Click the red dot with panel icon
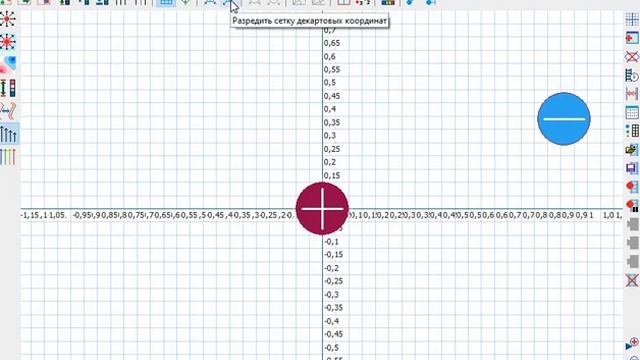This screenshot has width=640, height=360. pyautogui.click(x=632, y=187)
